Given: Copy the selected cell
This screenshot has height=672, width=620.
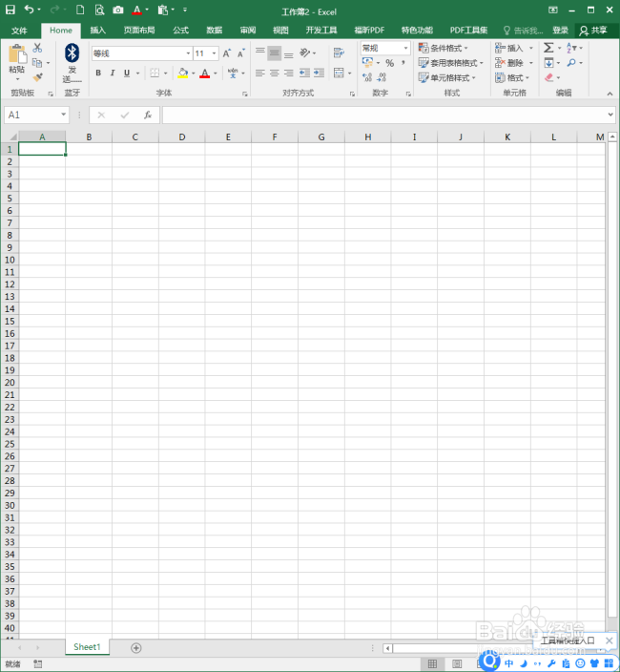Looking at the screenshot, I should [37, 63].
